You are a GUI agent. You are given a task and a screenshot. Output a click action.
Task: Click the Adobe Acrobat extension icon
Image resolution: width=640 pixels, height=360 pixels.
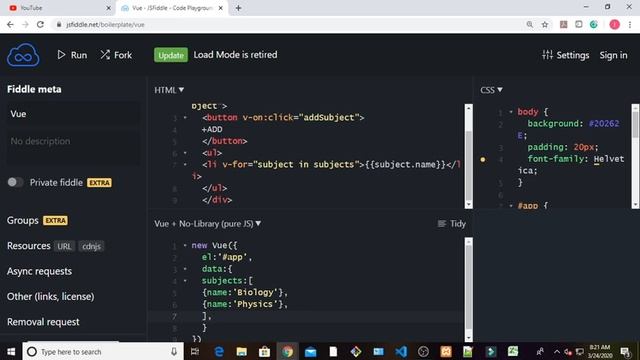(564, 24)
